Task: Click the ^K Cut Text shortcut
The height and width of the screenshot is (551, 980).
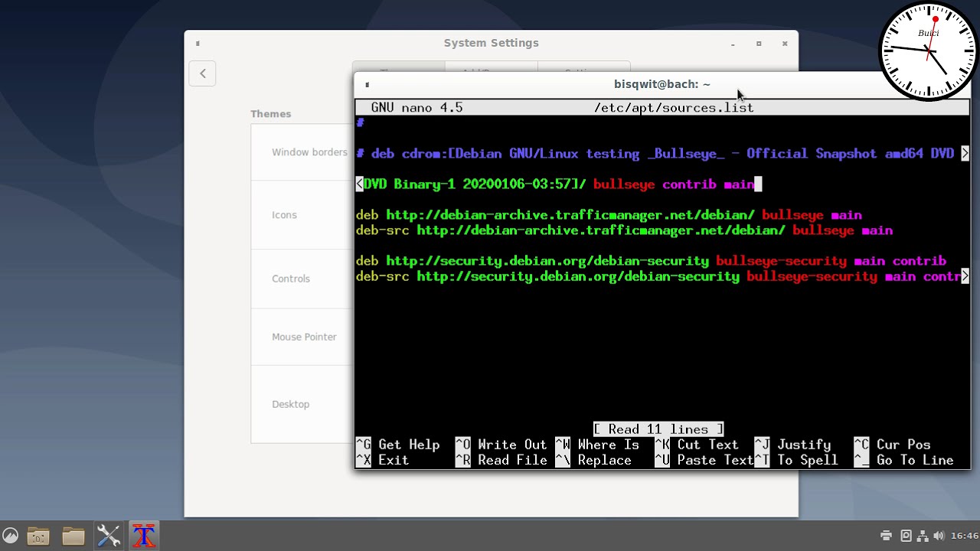Action: click(x=697, y=445)
